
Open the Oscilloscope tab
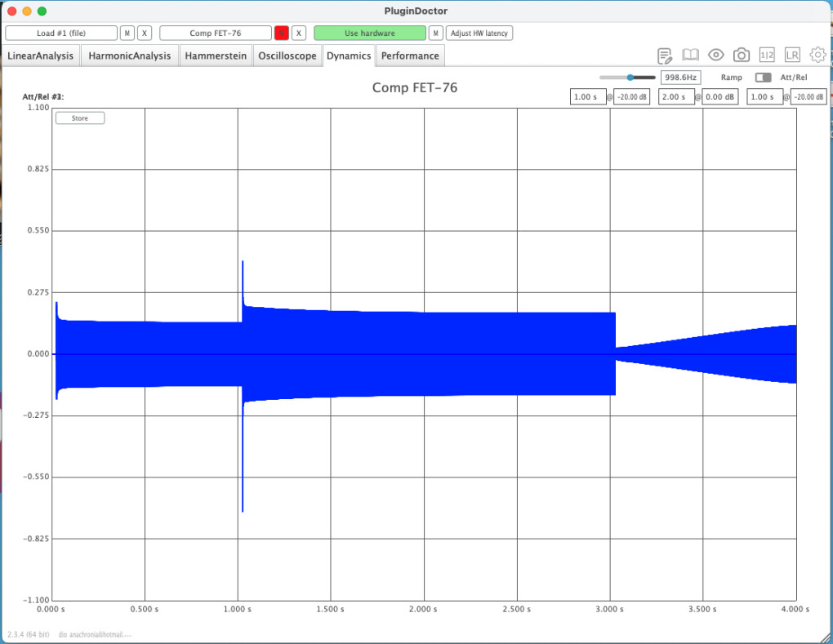(287, 56)
